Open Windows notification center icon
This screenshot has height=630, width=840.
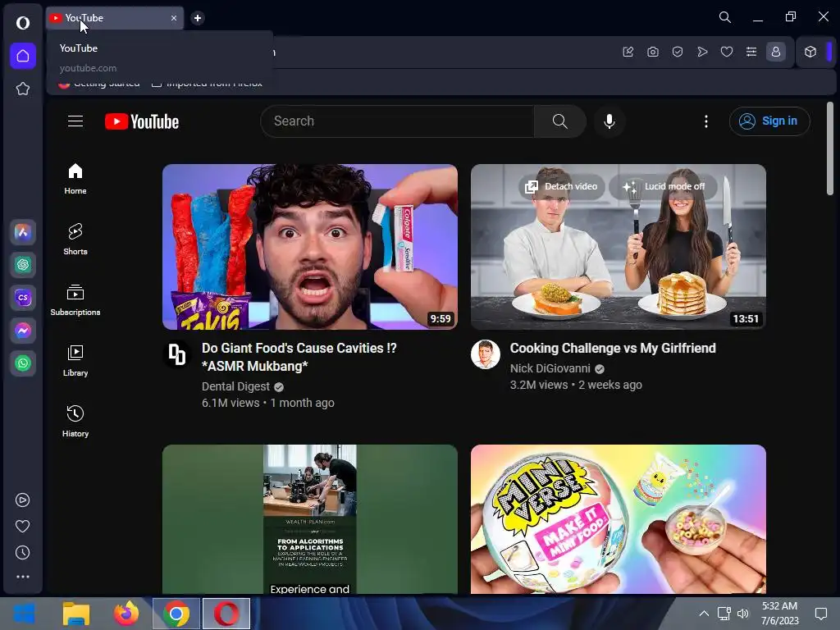pos(820,614)
